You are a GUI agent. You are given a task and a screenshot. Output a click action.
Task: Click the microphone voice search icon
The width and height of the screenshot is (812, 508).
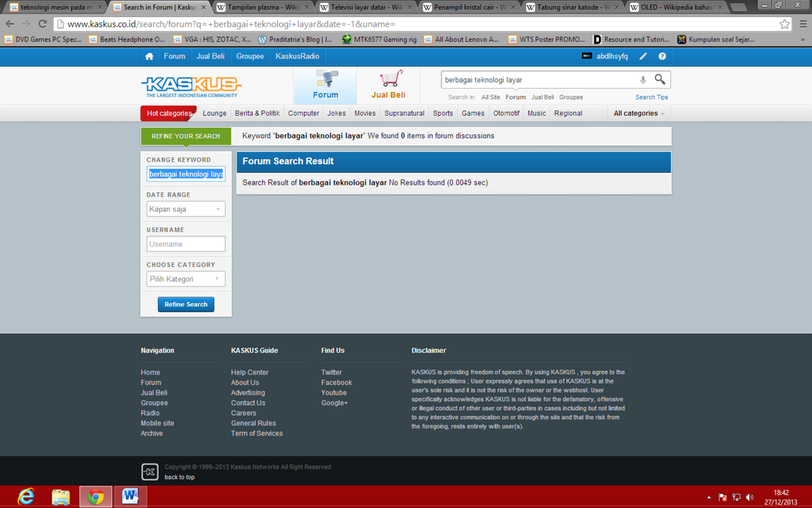pyautogui.click(x=643, y=80)
